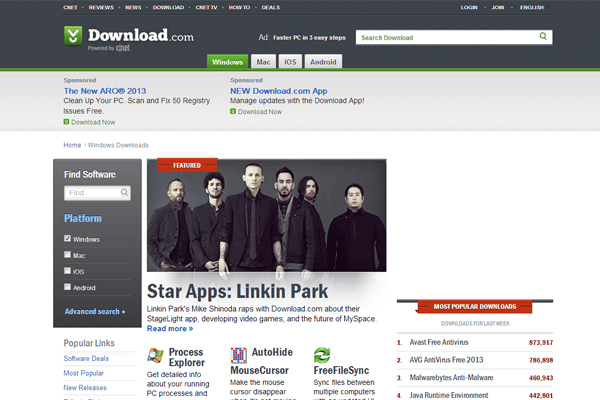Click green download icon under The New ARO 2013
The image size is (600, 400).
(x=66, y=122)
